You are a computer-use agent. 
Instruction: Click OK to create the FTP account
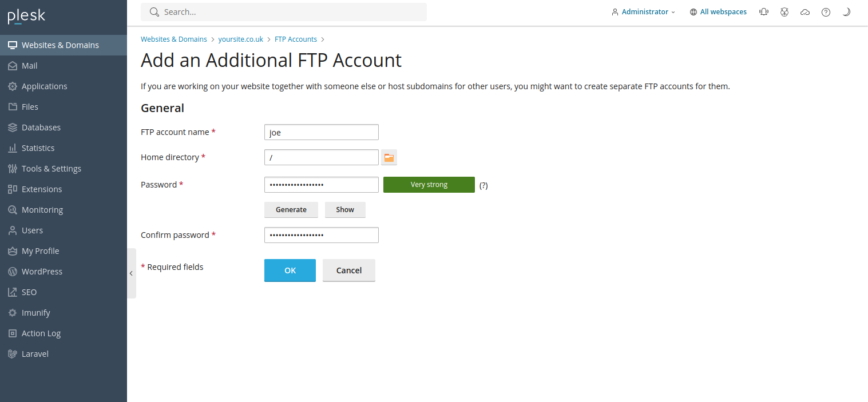click(290, 270)
